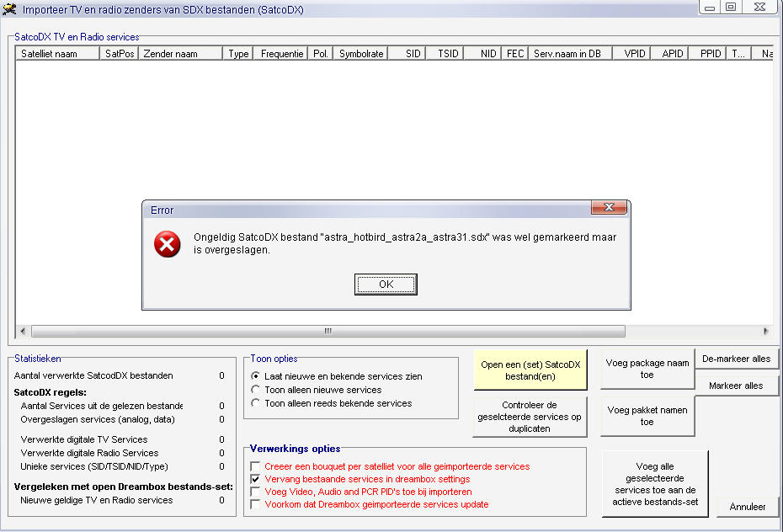Maximize the import window

click(731, 7)
